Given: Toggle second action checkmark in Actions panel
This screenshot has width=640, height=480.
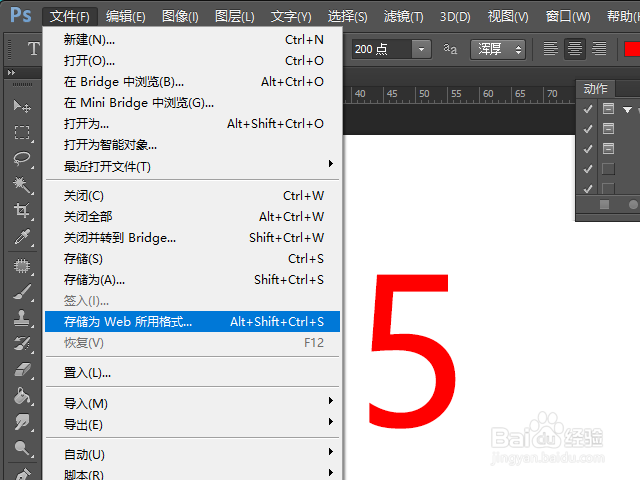Looking at the screenshot, I should 588,129.
